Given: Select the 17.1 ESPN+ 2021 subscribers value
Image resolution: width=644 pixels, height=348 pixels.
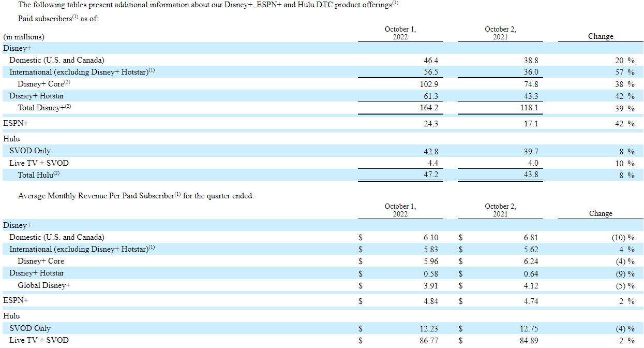Looking at the screenshot, I should pyautogui.click(x=531, y=124).
